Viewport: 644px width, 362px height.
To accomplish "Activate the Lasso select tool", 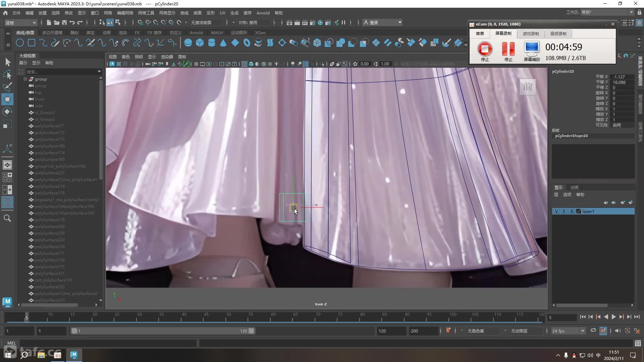I will [7, 74].
